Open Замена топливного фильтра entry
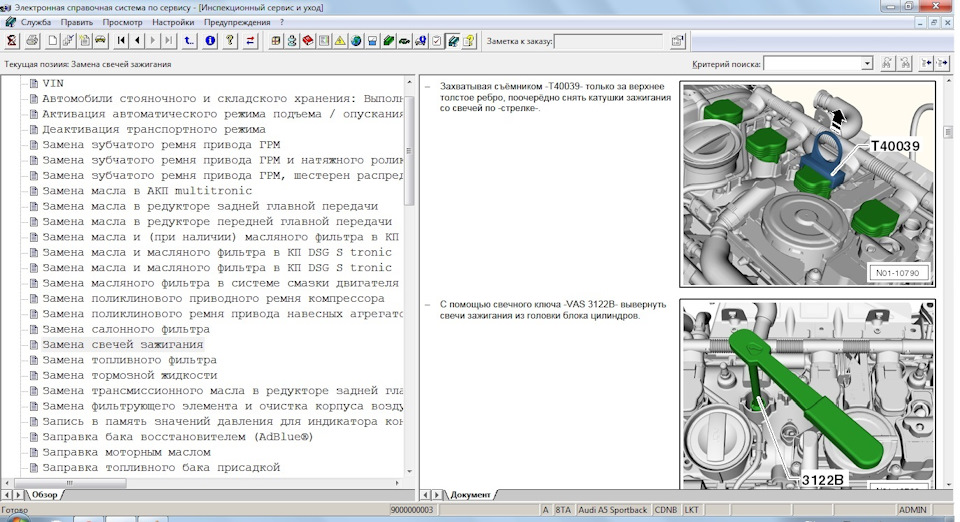Screen dimensions: 960x522 (129, 360)
